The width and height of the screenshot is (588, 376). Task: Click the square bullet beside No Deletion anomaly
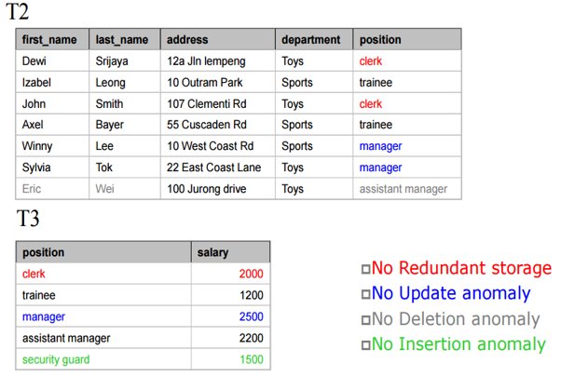click(x=365, y=320)
